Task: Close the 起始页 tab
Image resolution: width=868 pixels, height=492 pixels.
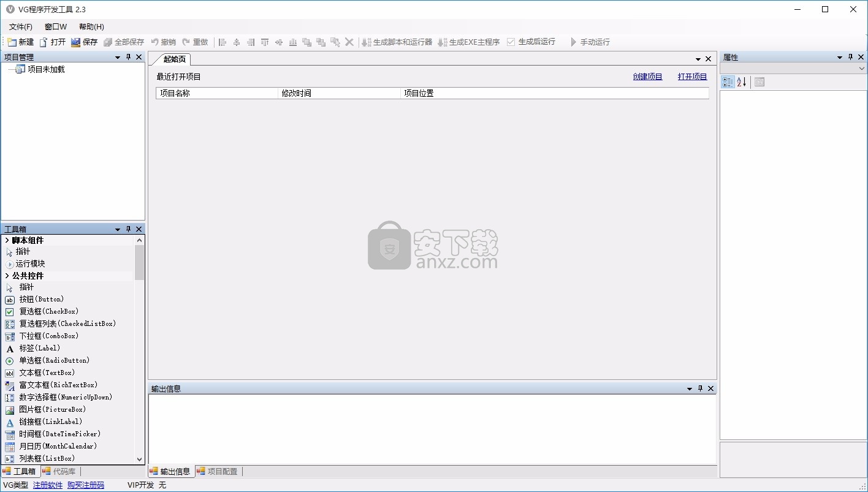Action: [x=709, y=59]
